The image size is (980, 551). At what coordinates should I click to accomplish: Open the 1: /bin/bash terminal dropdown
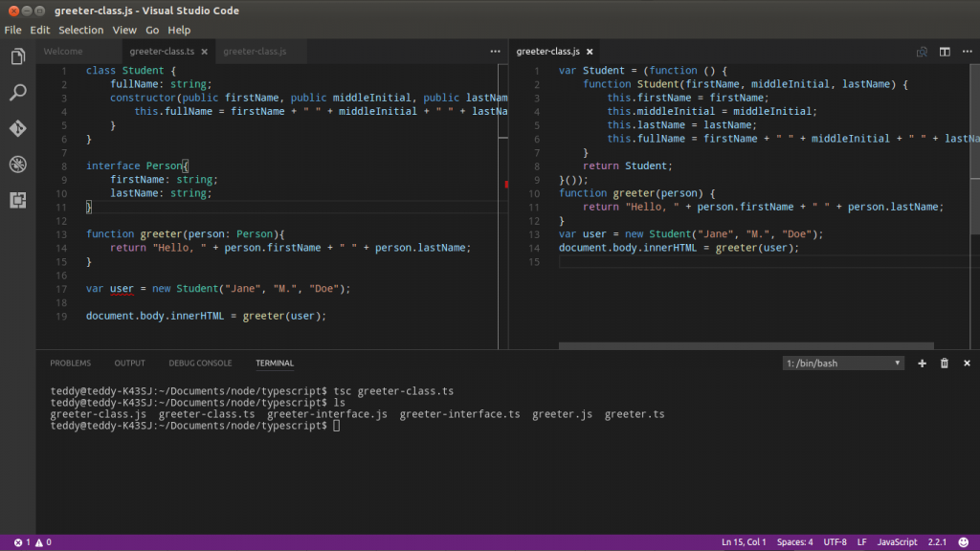[x=843, y=364]
